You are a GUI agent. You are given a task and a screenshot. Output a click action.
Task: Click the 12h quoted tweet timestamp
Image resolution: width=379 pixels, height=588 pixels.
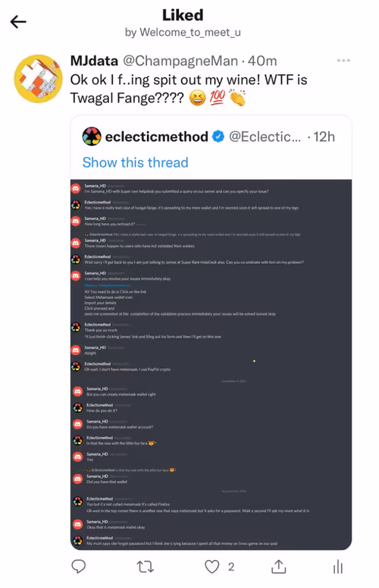click(324, 137)
